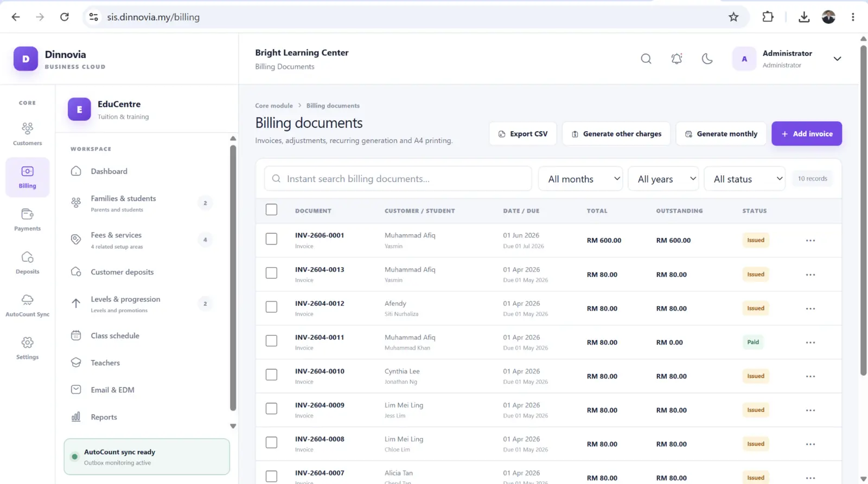Open browser downloads icon
The image size is (868, 484).
pos(804,17)
